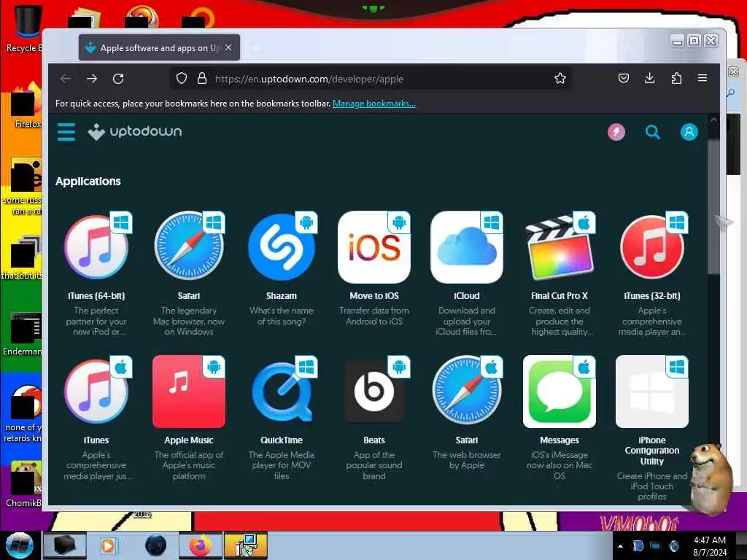This screenshot has width=747, height=560.
Task: Click the Apple badge on Messages
Action: pos(584,367)
